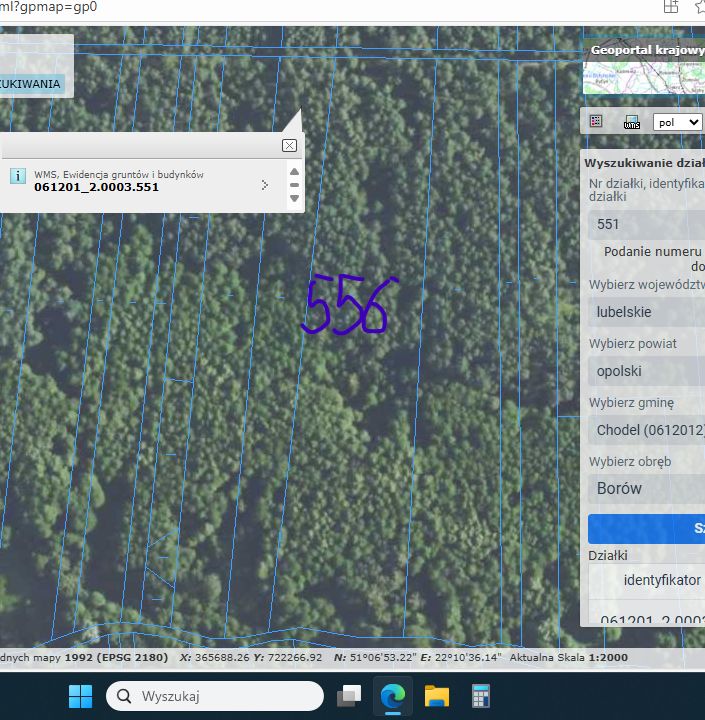The height and width of the screenshot is (720, 705).
Task: Click the search tab label 'UKIWANIA'
Action: pos(30,84)
